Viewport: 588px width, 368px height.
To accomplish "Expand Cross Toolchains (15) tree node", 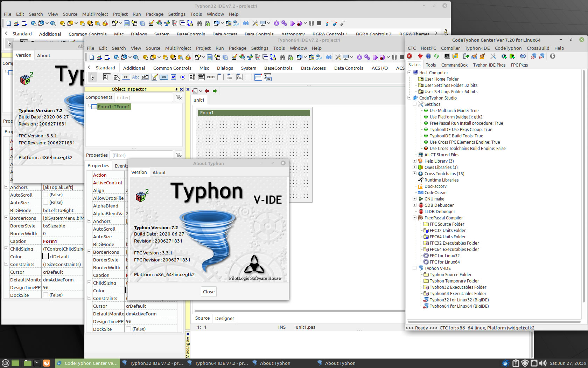I will click(x=415, y=173).
